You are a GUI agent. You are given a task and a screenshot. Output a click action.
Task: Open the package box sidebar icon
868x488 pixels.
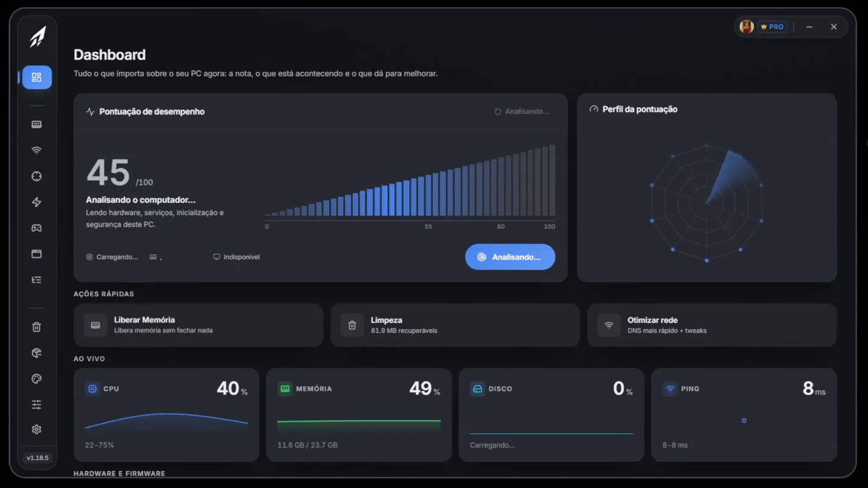(37, 353)
